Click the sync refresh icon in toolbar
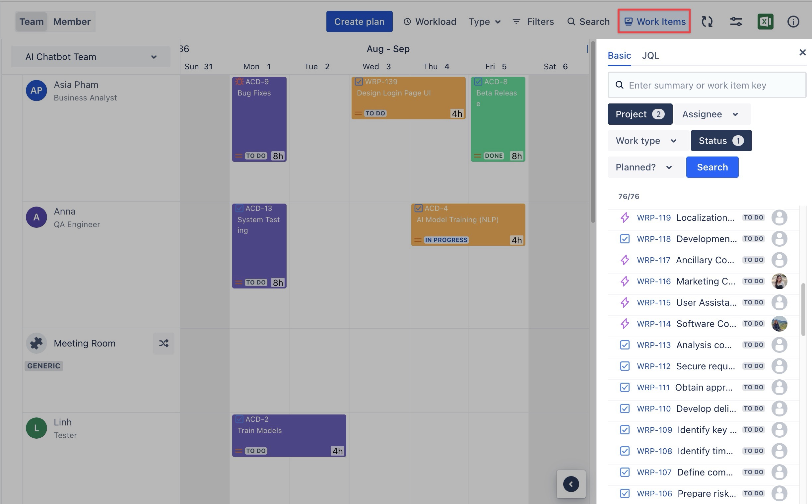Screen dimensions: 812x504 707,22
